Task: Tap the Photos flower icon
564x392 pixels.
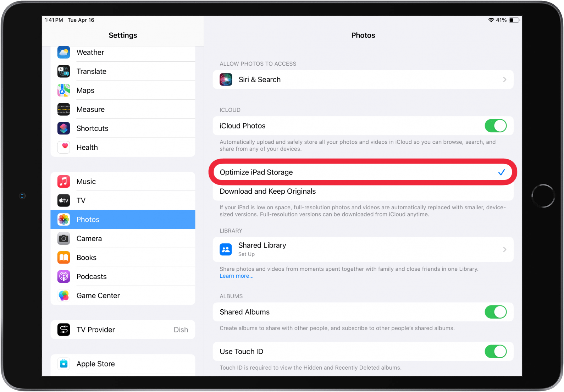Action: pos(64,220)
